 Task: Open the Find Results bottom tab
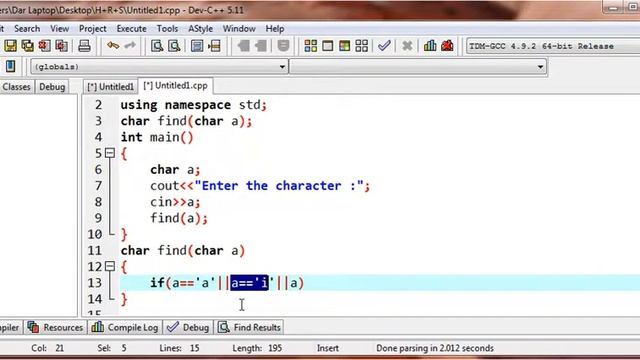click(x=249, y=327)
